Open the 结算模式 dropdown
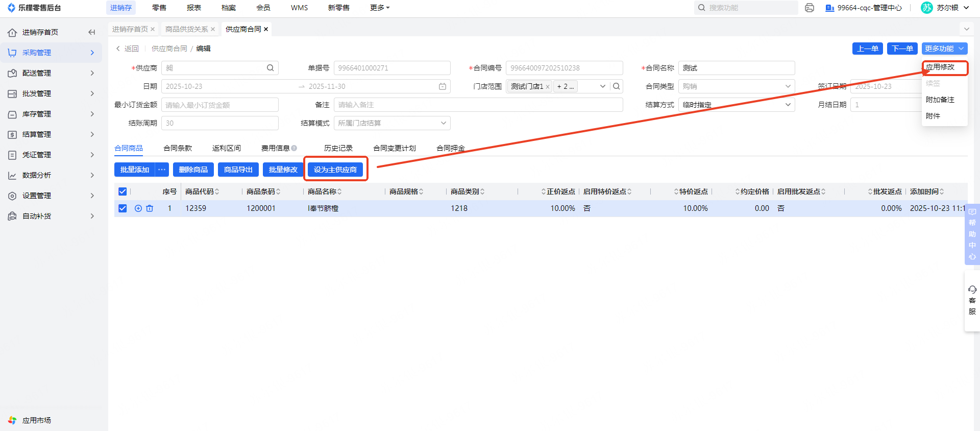This screenshot has width=980, height=431. 392,123
